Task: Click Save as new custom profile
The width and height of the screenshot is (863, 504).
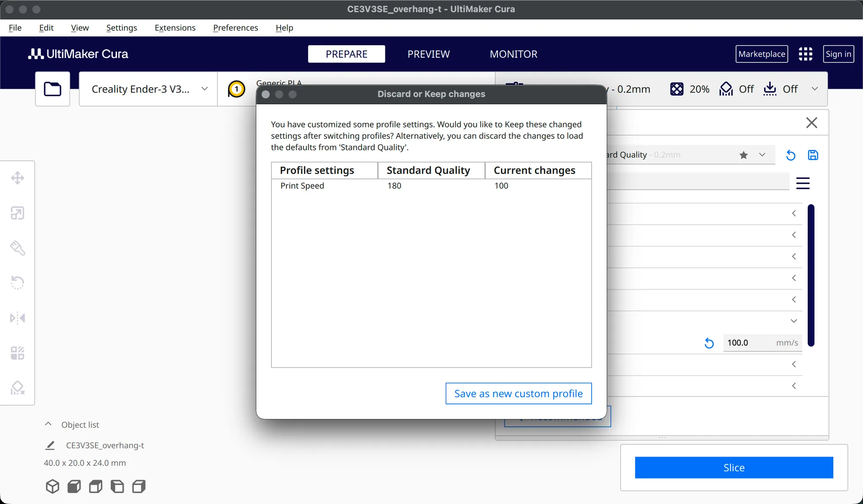Action: [x=518, y=394]
